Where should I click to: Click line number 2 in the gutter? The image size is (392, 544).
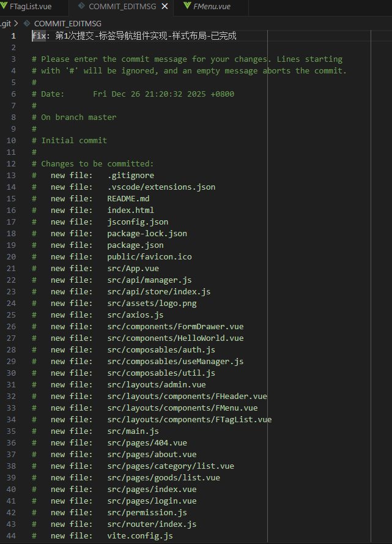point(13,48)
